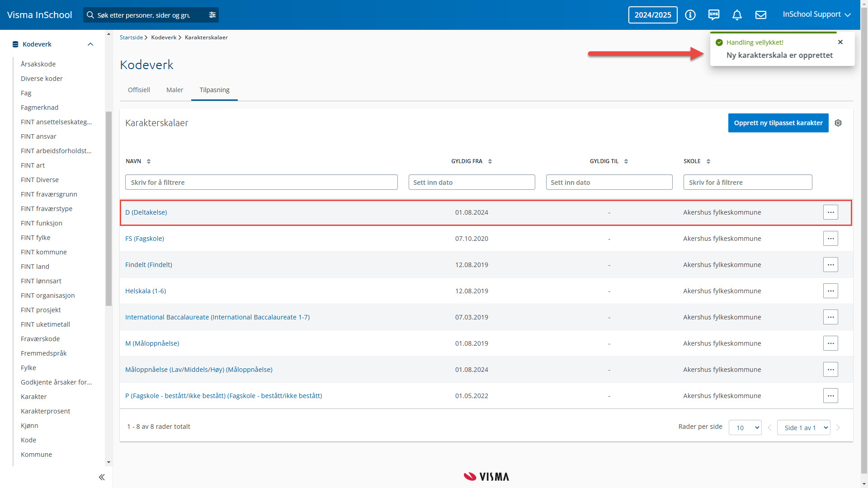Switch to the Offisiell tab
This screenshot has width=868, height=488.
139,90
